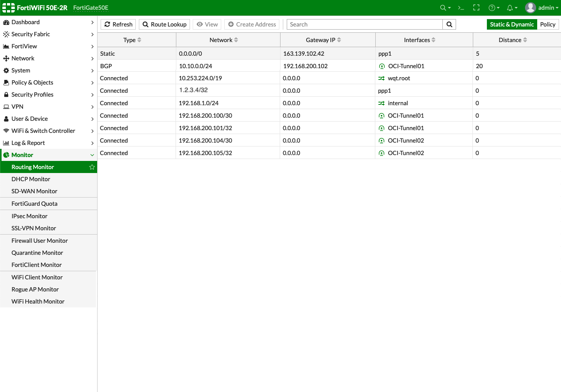561x392 pixels.
Task: Click the System gear icon
Action: (6, 71)
